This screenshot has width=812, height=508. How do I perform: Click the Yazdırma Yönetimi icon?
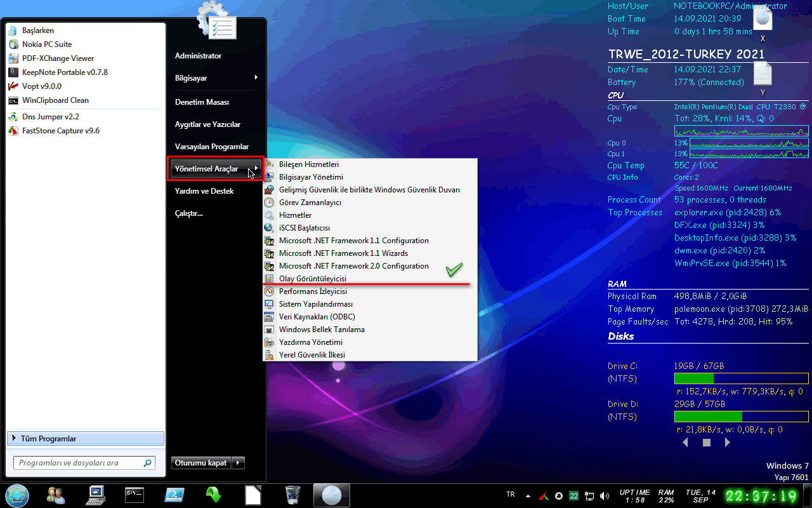tap(269, 342)
